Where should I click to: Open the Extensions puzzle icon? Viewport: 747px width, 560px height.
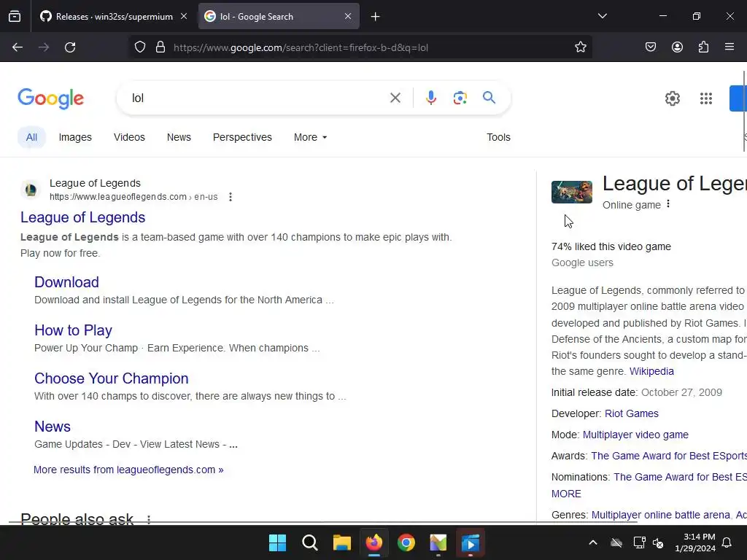tap(703, 47)
